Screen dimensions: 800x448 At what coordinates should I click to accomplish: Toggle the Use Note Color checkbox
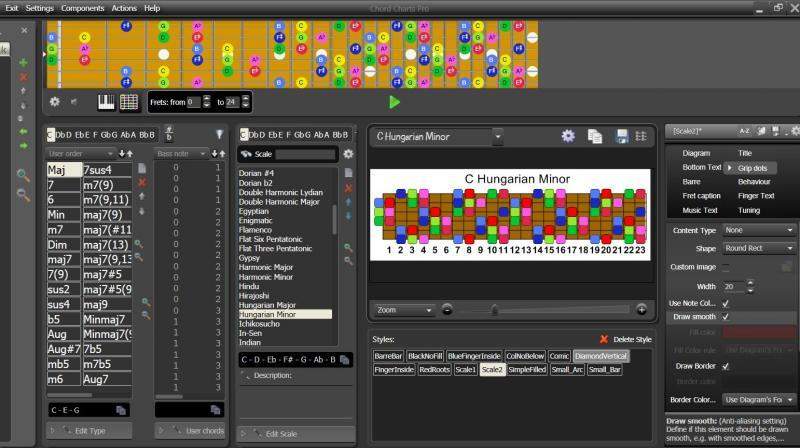pyautogui.click(x=725, y=303)
